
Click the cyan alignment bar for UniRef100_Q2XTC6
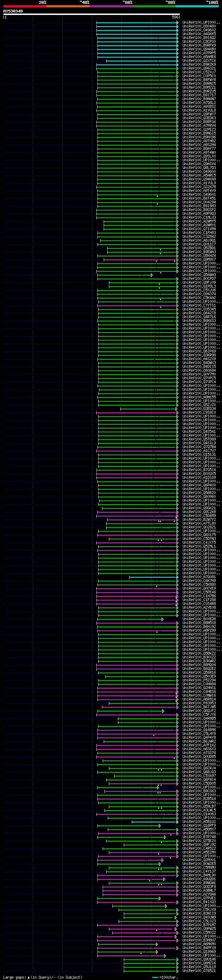(142, 61)
